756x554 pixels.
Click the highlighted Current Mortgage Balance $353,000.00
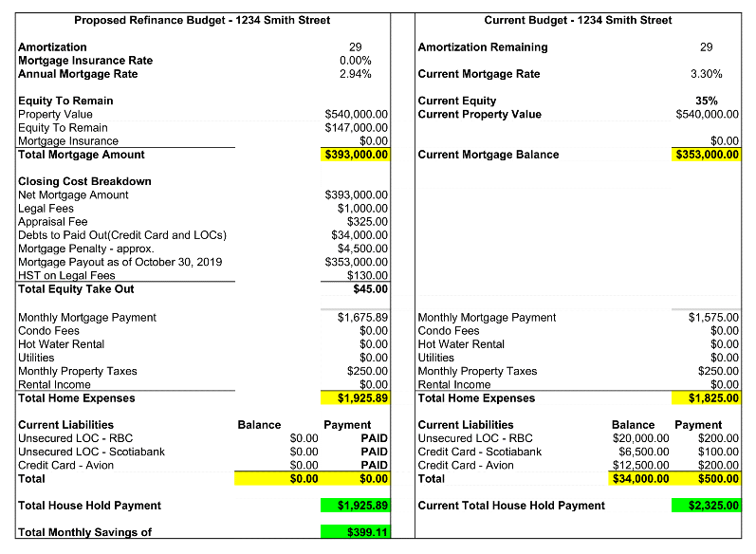pyautogui.click(x=707, y=155)
